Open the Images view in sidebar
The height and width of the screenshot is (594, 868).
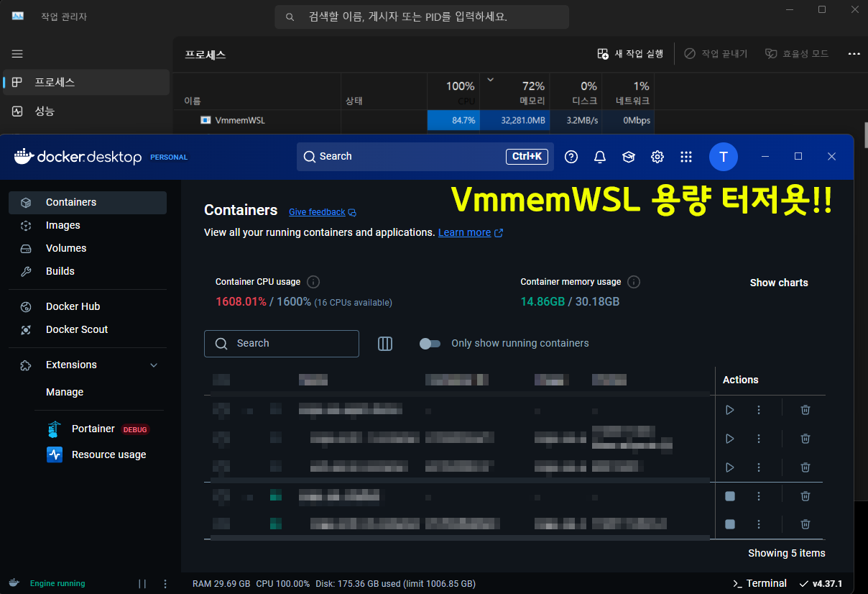pos(88,226)
